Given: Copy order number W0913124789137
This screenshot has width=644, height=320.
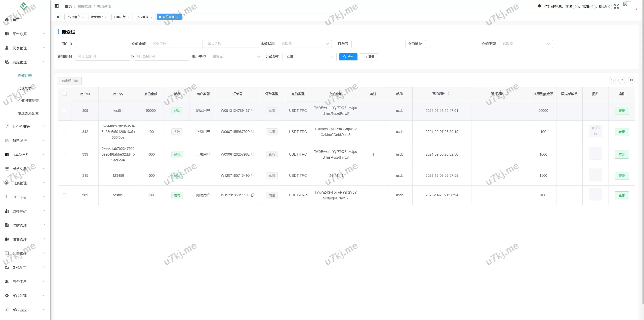Looking at the screenshot, I should click(252, 111).
